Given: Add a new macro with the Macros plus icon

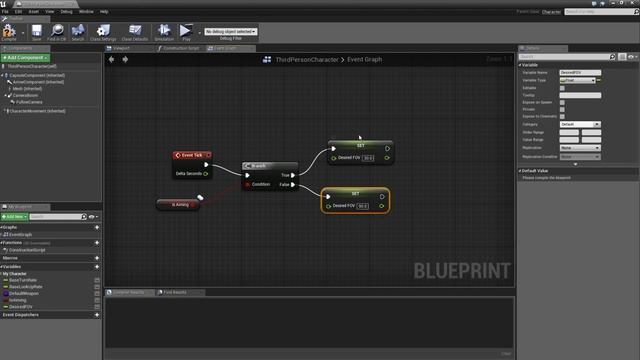Looking at the screenshot, I should [x=97, y=258].
